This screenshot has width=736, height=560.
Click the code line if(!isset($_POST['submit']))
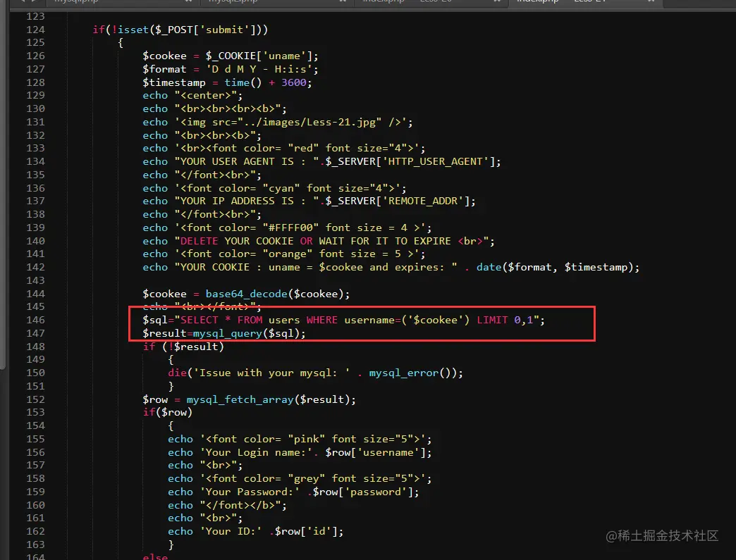pos(180,30)
